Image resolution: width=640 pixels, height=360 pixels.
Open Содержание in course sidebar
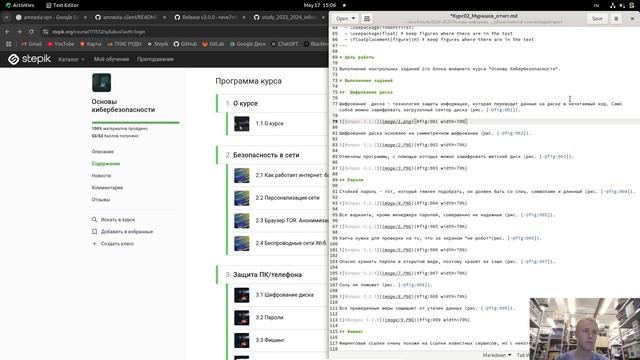pos(106,164)
